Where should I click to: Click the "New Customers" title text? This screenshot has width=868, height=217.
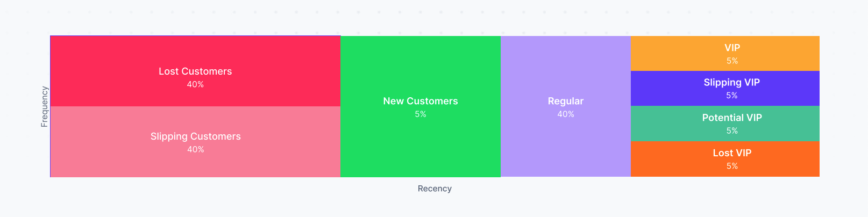(x=421, y=101)
